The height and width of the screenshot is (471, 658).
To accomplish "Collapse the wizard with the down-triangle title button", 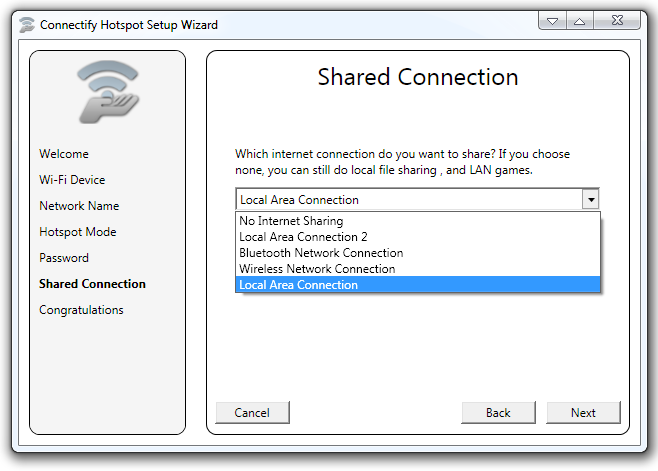I will [552, 21].
